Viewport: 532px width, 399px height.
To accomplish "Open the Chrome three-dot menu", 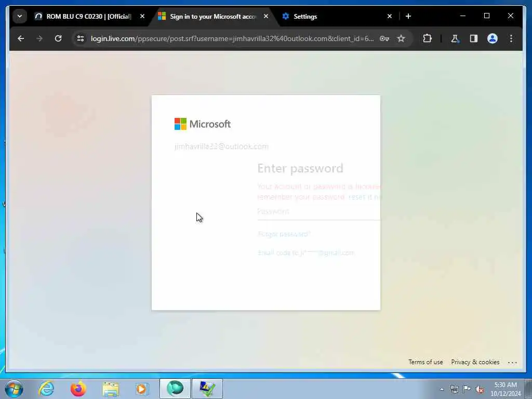I will coord(511,38).
